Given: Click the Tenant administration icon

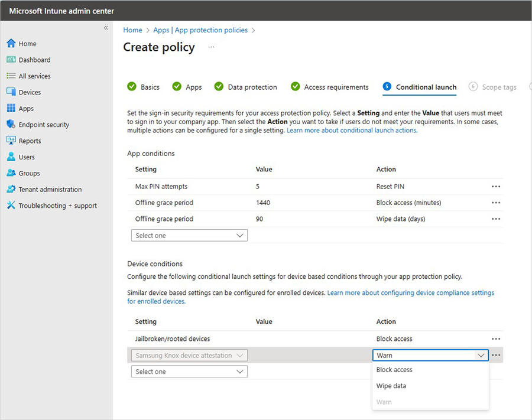Looking at the screenshot, I should pos(11,189).
